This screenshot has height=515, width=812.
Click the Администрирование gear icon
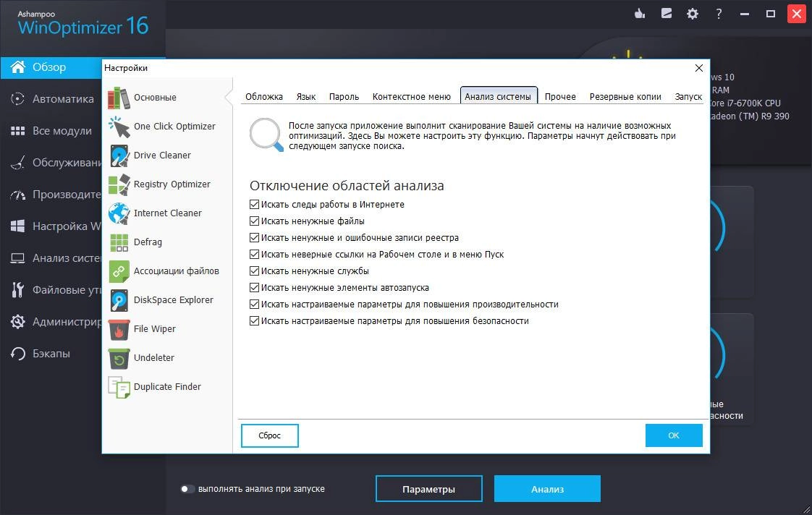pos(17,321)
